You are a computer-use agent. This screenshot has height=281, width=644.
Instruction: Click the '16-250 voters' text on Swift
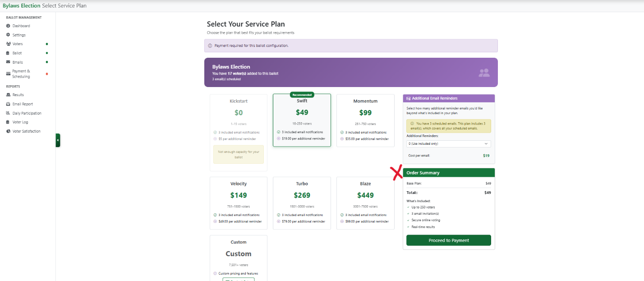coord(302,124)
